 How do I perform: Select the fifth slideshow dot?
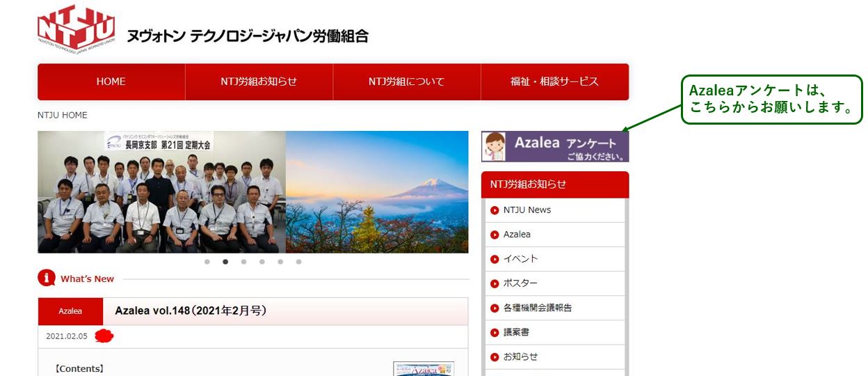click(280, 262)
